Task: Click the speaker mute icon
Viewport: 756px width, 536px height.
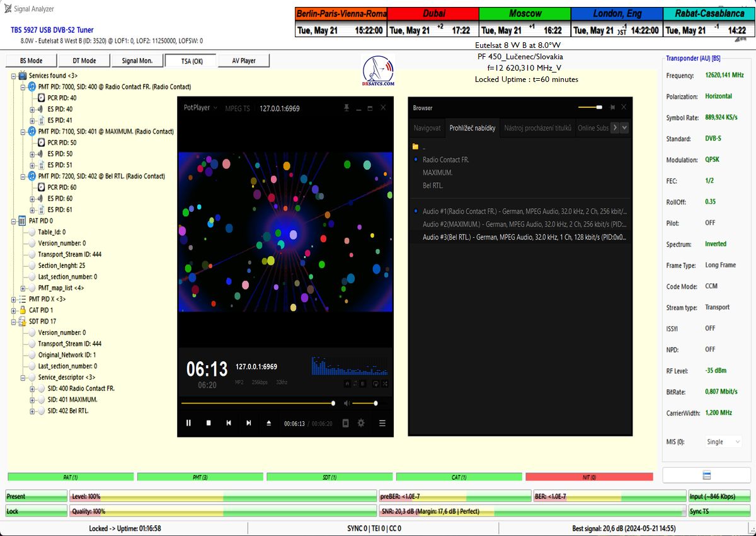Action: pyautogui.click(x=346, y=403)
